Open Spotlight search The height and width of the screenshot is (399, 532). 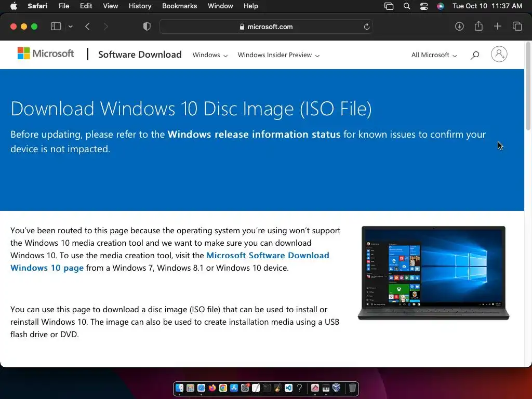pyautogui.click(x=406, y=6)
